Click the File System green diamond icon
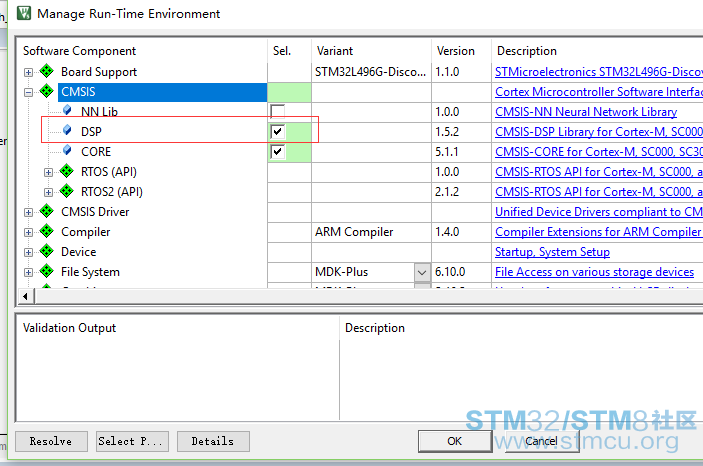Image resolution: width=703 pixels, height=466 pixels. pyautogui.click(x=47, y=271)
